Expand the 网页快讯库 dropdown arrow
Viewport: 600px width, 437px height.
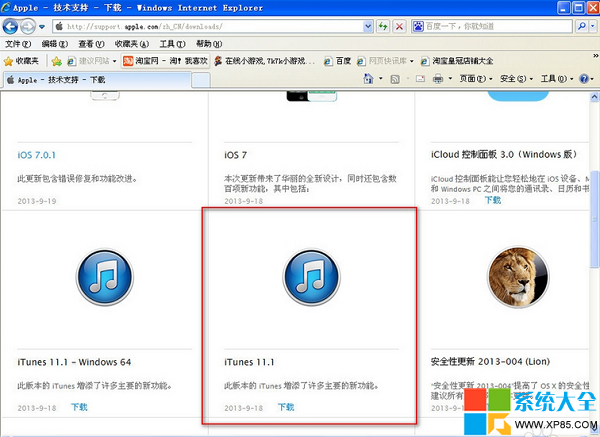(x=412, y=61)
